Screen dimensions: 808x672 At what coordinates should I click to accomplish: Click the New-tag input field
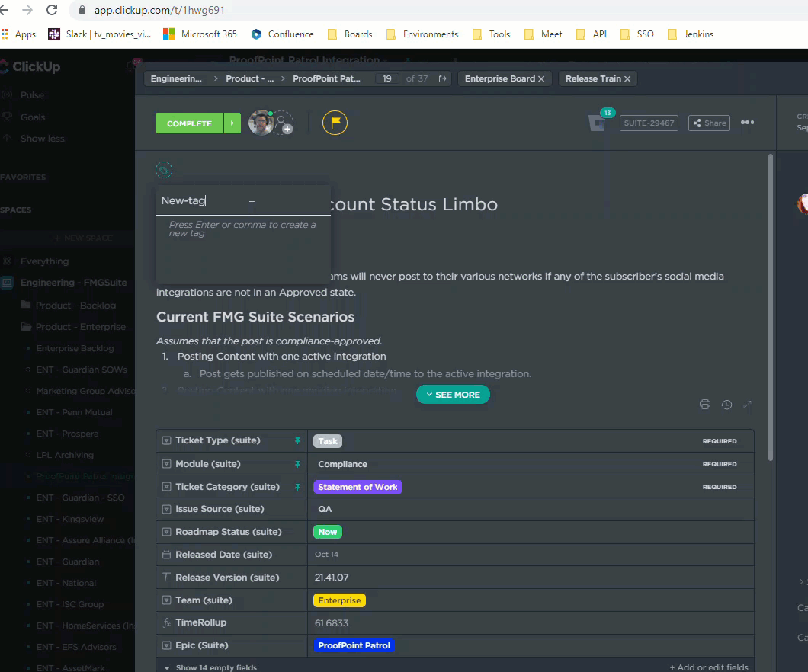coord(243,200)
